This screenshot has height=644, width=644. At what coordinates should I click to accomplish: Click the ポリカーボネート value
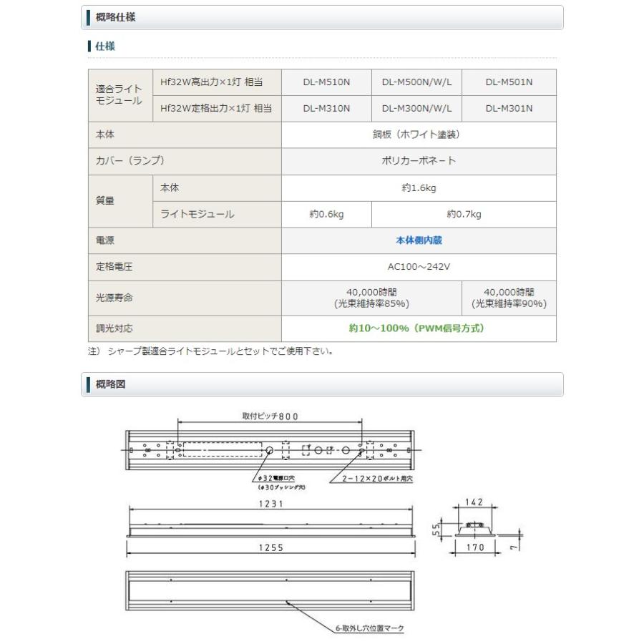pos(419,161)
